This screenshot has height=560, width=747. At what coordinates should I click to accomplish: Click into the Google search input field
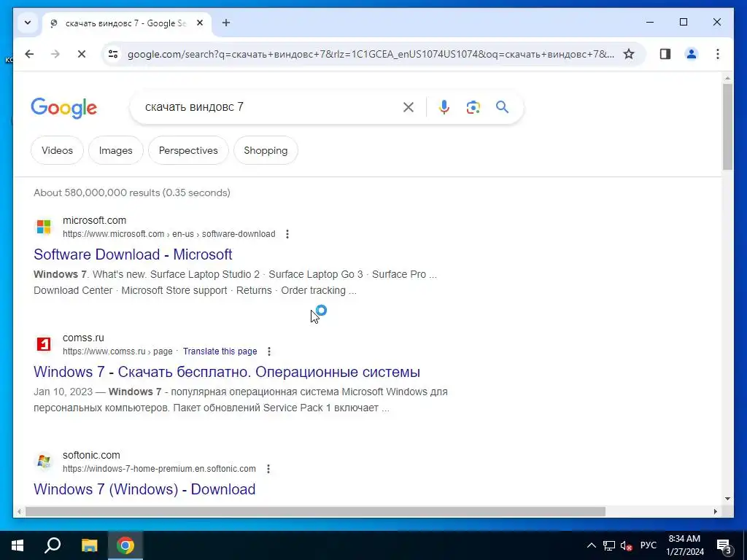point(269,107)
